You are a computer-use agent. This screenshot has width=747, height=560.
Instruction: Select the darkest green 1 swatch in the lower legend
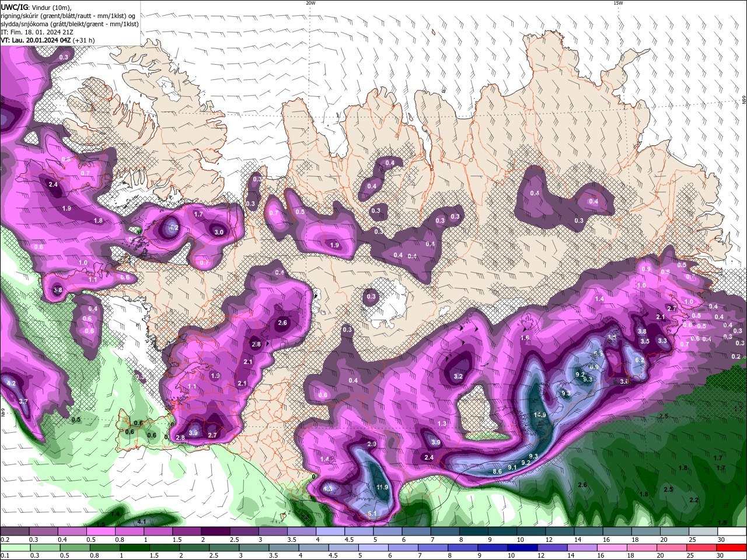tap(134, 548)
